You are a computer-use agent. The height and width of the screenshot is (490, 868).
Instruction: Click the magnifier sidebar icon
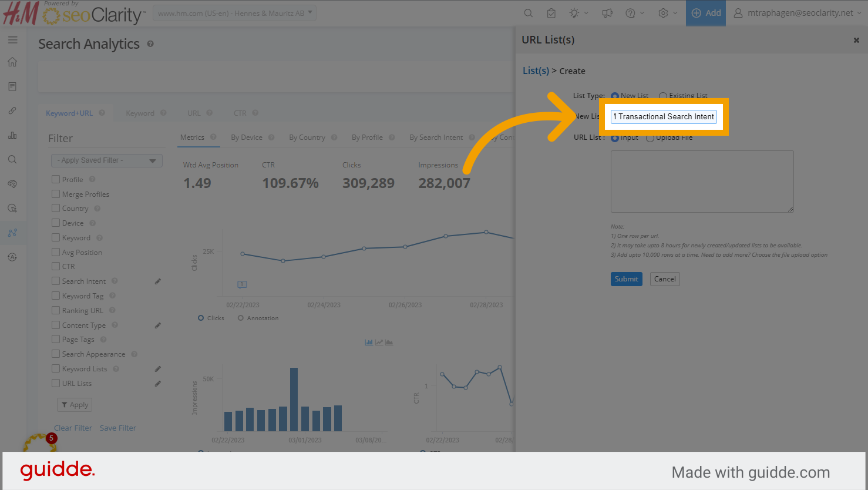12,159
